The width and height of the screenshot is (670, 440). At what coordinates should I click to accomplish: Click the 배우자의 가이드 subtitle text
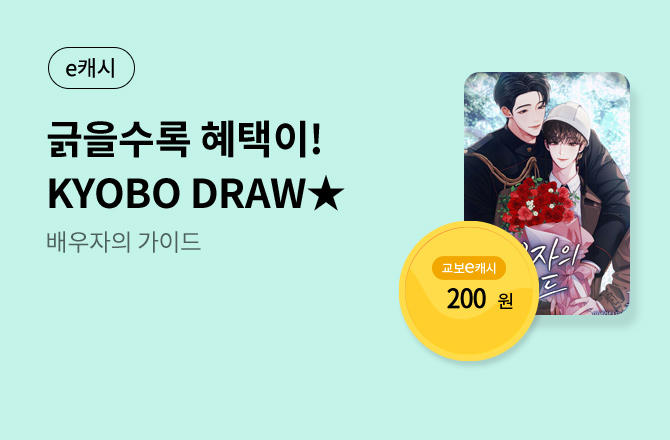tap(123, 242)
